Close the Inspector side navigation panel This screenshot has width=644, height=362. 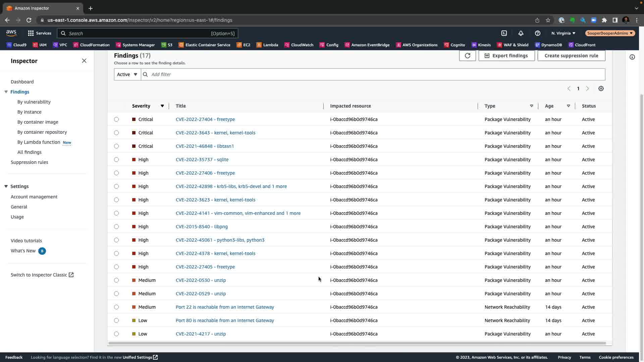point(84,61)
